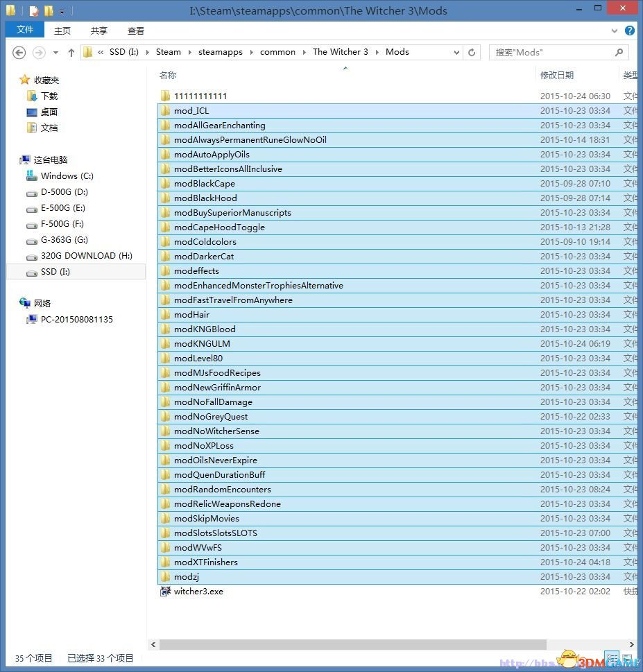Image resolution: width=643 pixels, height=672 pixels.
Task: Click the common breadcrumb segment
Action: pyautogui.click(x=277, y=52)
